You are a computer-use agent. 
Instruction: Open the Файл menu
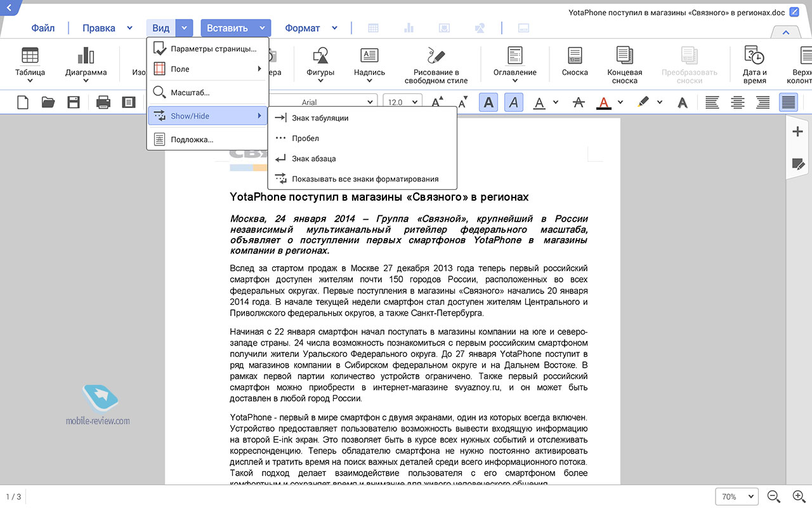pos(43,28)
